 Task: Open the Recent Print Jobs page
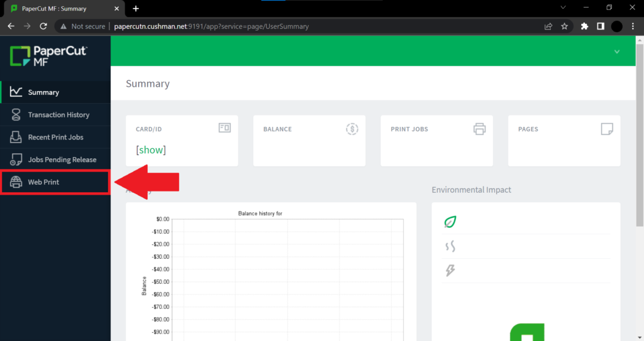click(55, 138)
